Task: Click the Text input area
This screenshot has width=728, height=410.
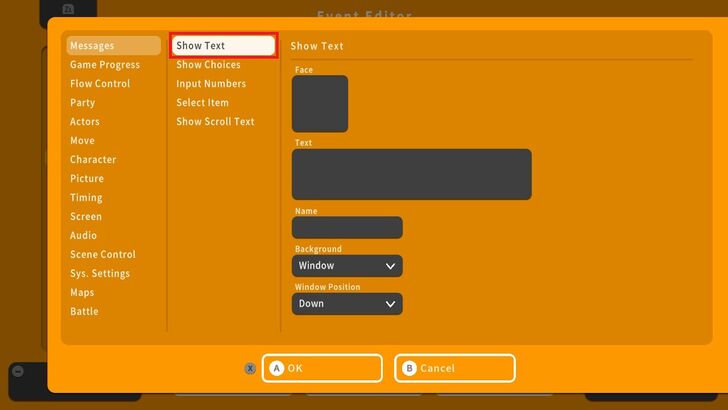Action: click(411, 175)
